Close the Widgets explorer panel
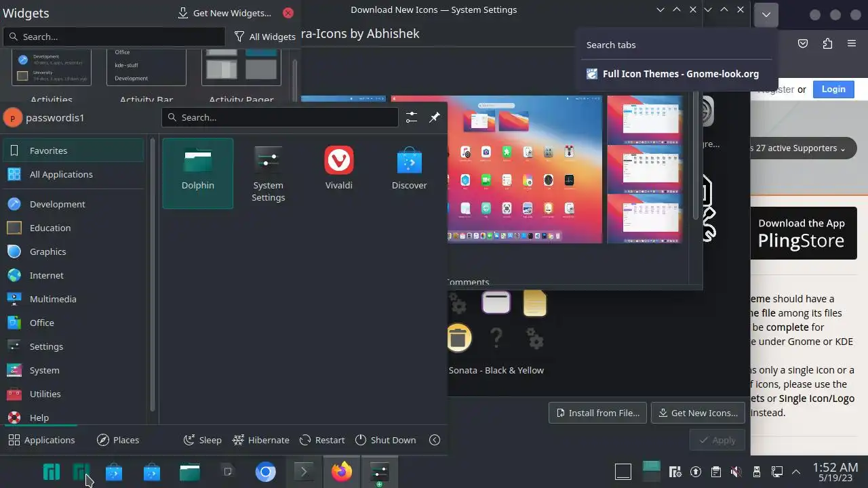The width and height of the screenshot is (868, 488). click(288, 13)
